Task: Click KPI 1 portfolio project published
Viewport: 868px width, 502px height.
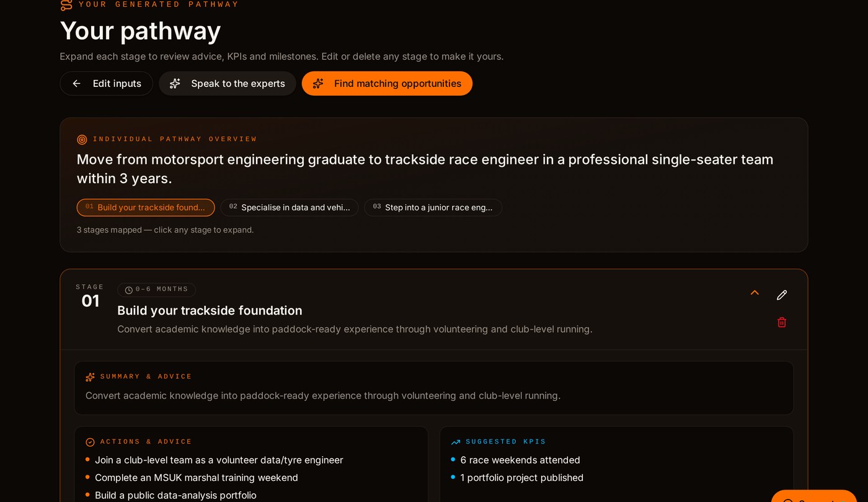Action: click(x=522, y=477)
